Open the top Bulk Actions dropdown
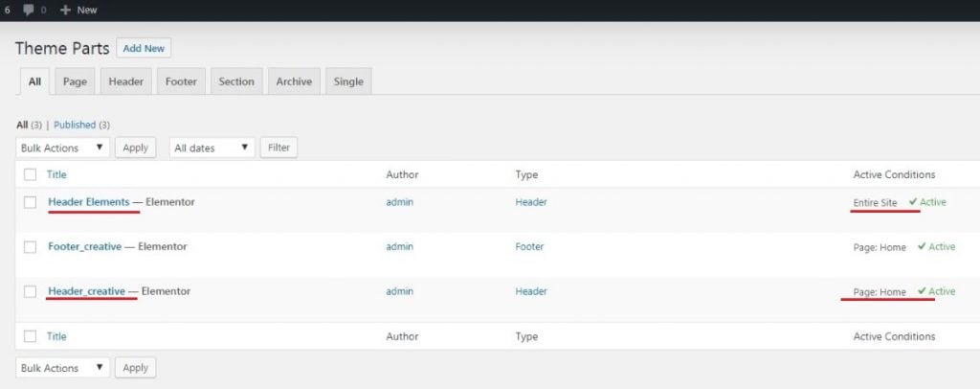Viewport: 980px width, 389px height. click(x=63, y=148)
